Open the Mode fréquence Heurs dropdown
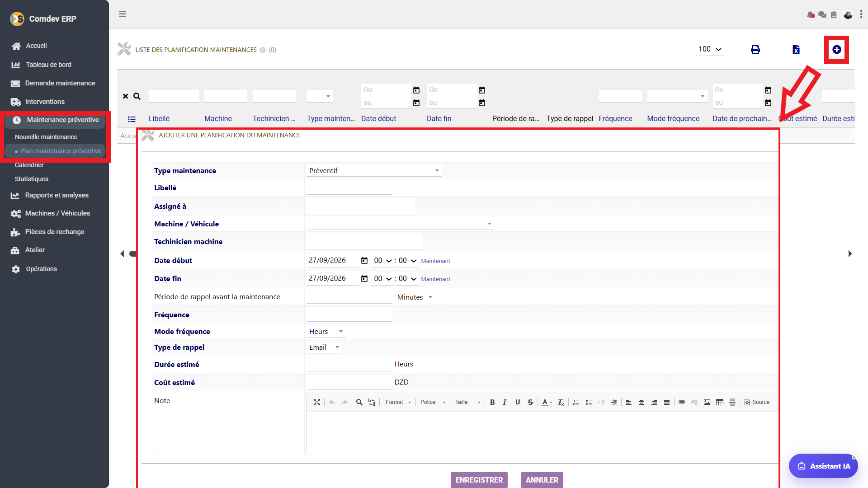The width and height of the screenshot is (868, 488). point(326,331)
